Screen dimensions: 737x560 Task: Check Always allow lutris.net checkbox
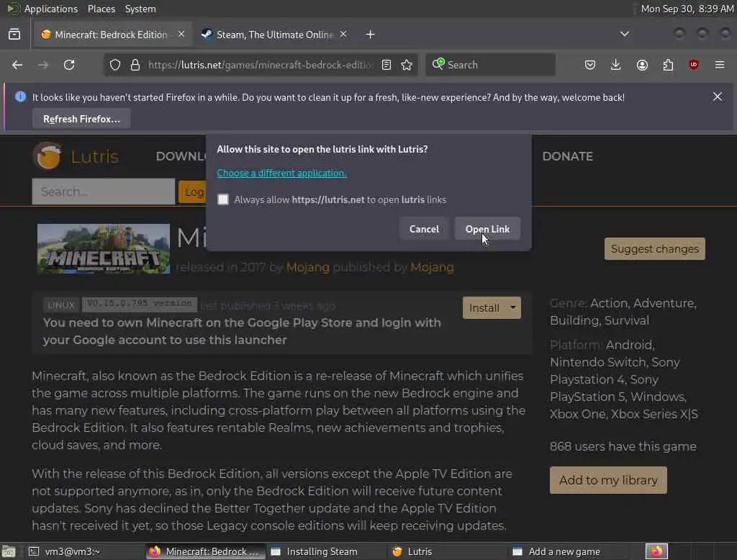tap(223, 199)
